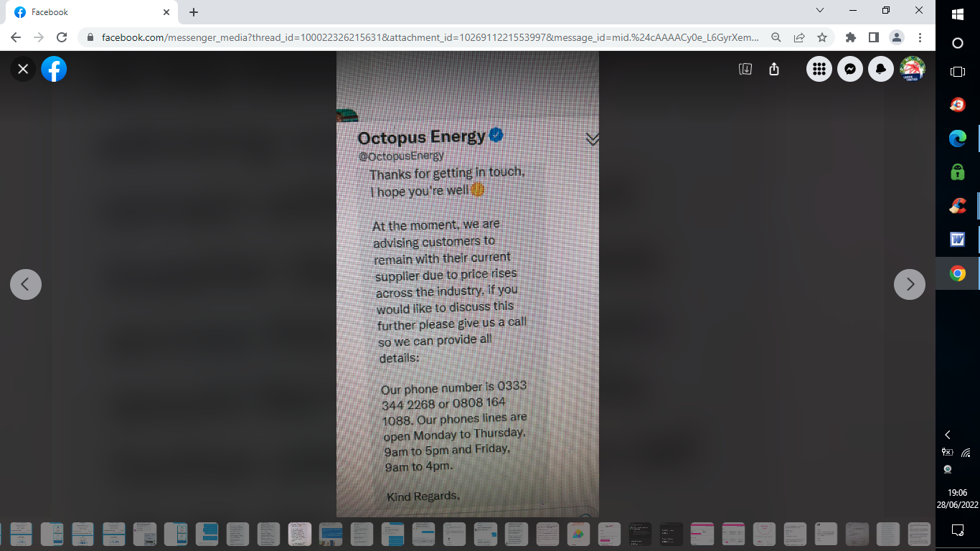Select the Facebook browser tab
The image size is (980, 551).
point(92,12)
